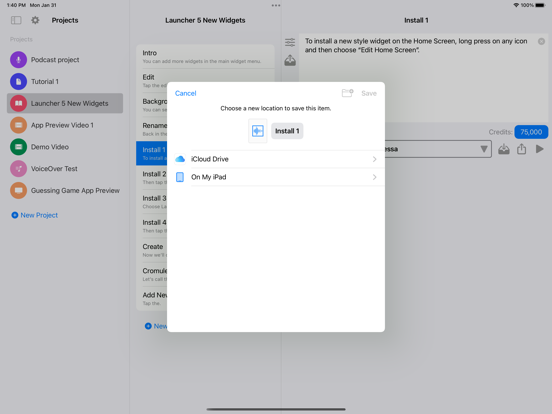This screenshot has width=552, height=414.
Task: Click the Wi-Fi status icon
Action: [516, 5]
